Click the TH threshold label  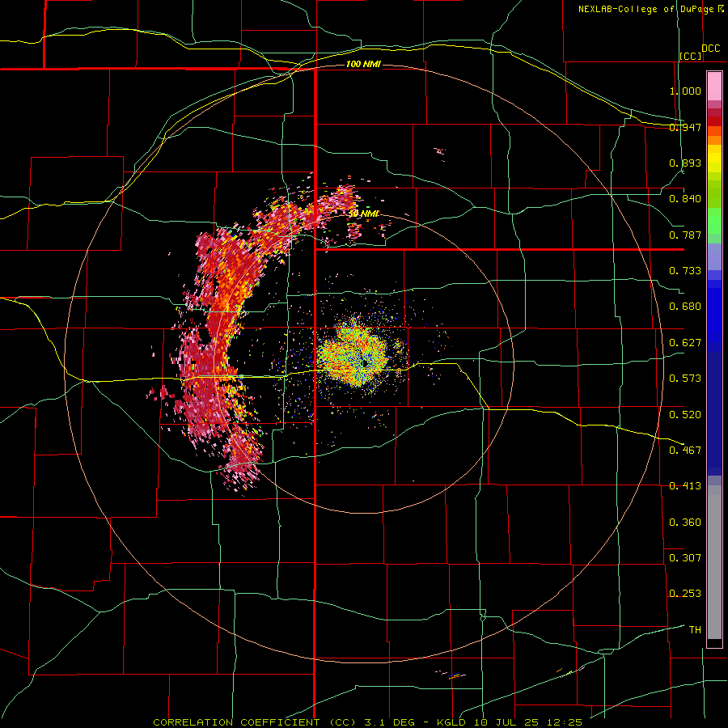[x=695, y=629]
